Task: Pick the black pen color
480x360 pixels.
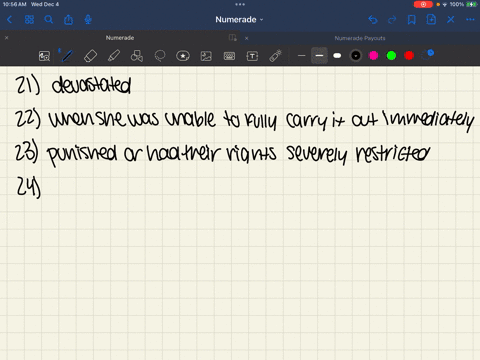Action: [356, 56]
